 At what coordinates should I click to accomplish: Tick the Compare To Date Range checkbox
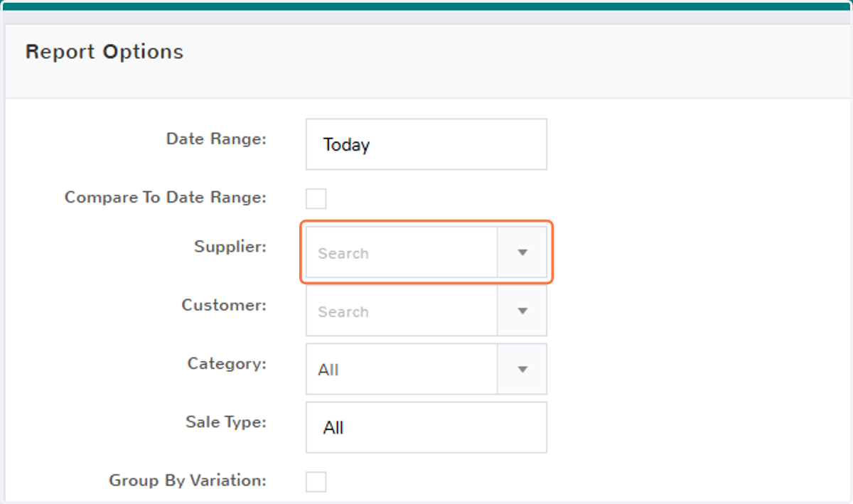pyautogui.click(x=316, y=198)
